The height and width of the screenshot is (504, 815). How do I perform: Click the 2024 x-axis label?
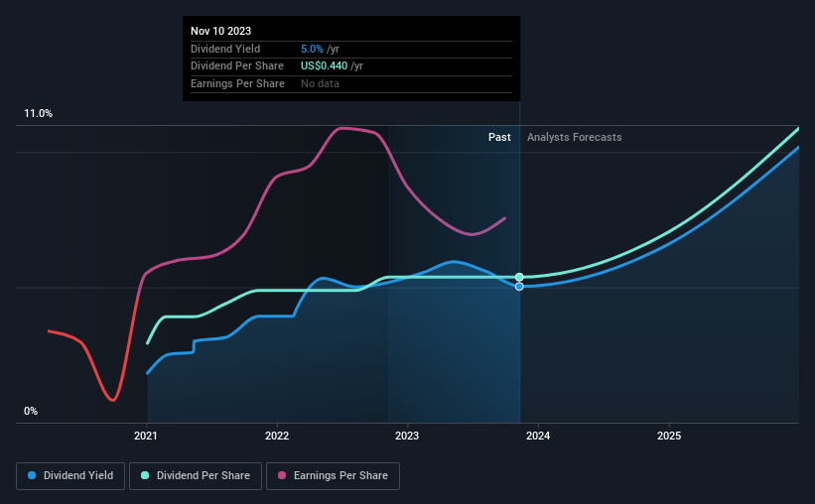point(538,436)
